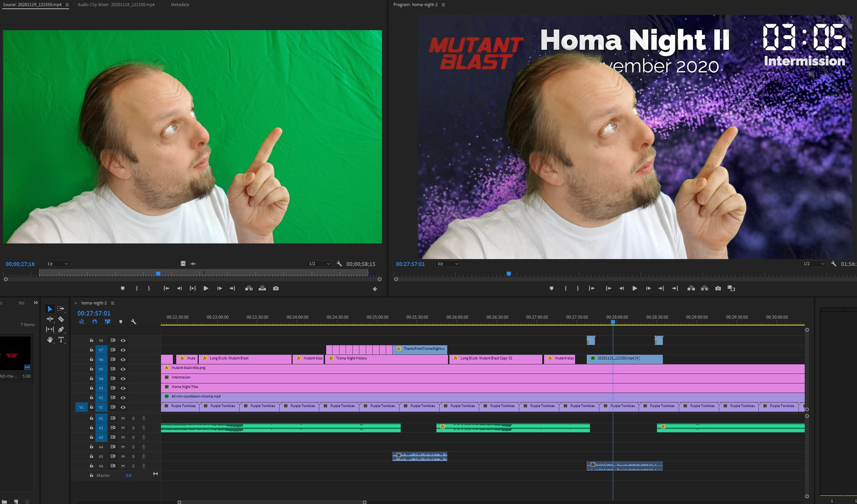Select the Pen tool
Screen dimensions: 857x504
[x=61, y=329]
